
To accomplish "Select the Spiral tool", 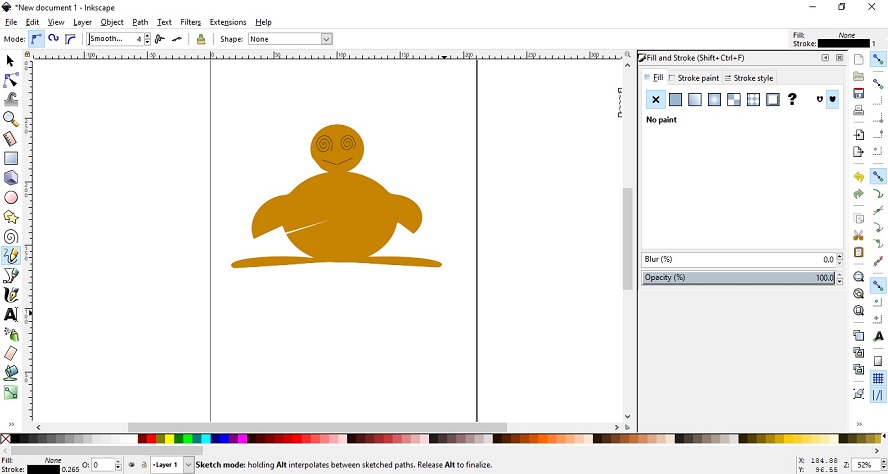I will pos(11,236).
